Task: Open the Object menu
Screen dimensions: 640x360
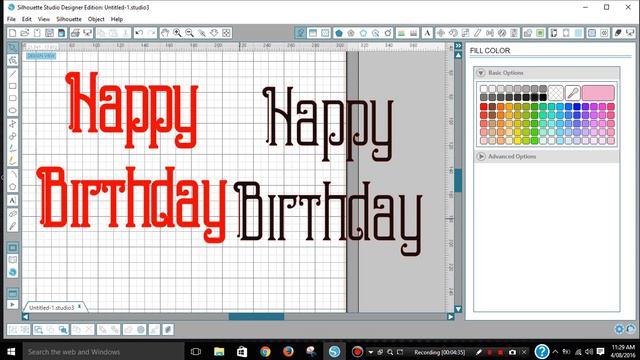Action: coord(96,19)
